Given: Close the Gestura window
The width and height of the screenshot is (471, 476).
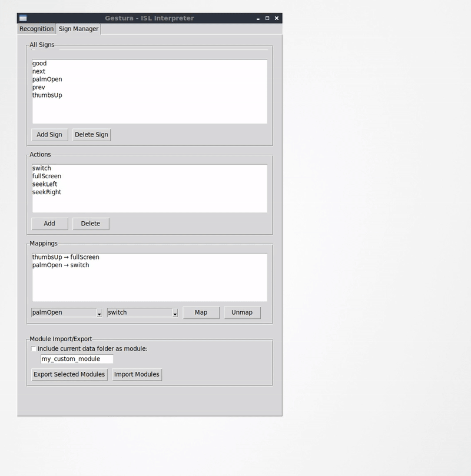Looking at the screenshot, I should 277,18.
